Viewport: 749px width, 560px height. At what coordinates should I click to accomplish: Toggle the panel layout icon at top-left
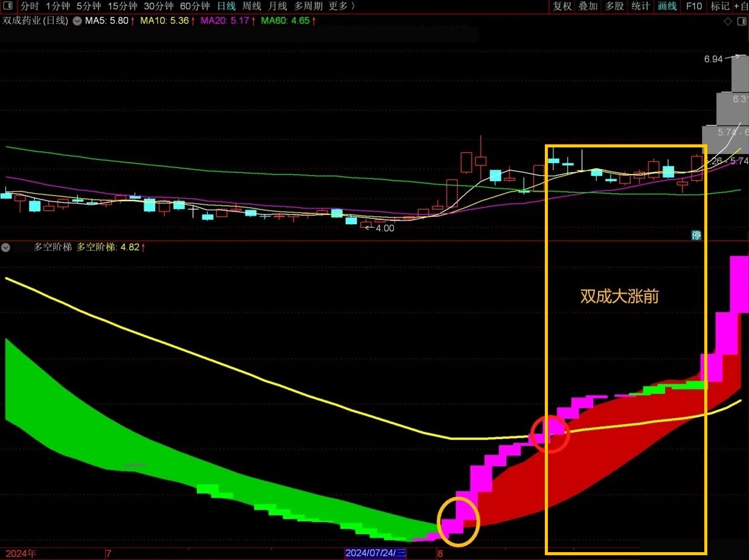pyautogui.click(x=8, y=6)
